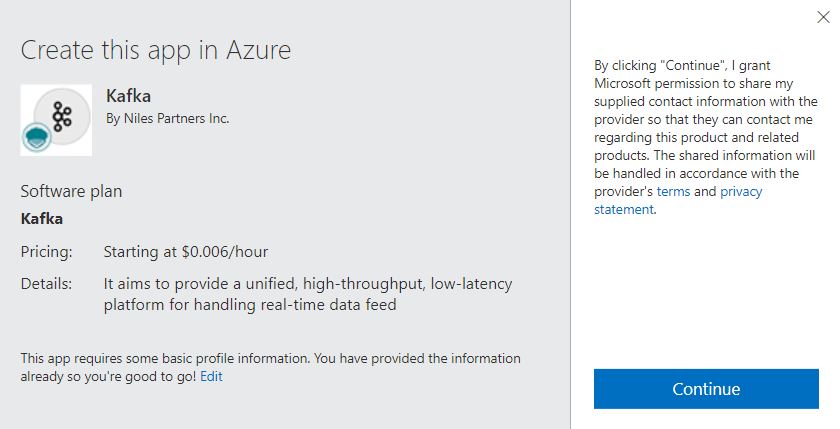Click the 'Software plan' section heading

point(71,190)
